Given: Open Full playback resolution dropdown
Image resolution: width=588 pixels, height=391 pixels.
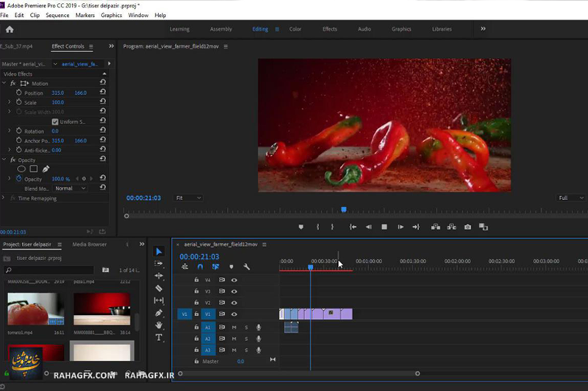Looking at the screenshot, I should pos(571,198).
